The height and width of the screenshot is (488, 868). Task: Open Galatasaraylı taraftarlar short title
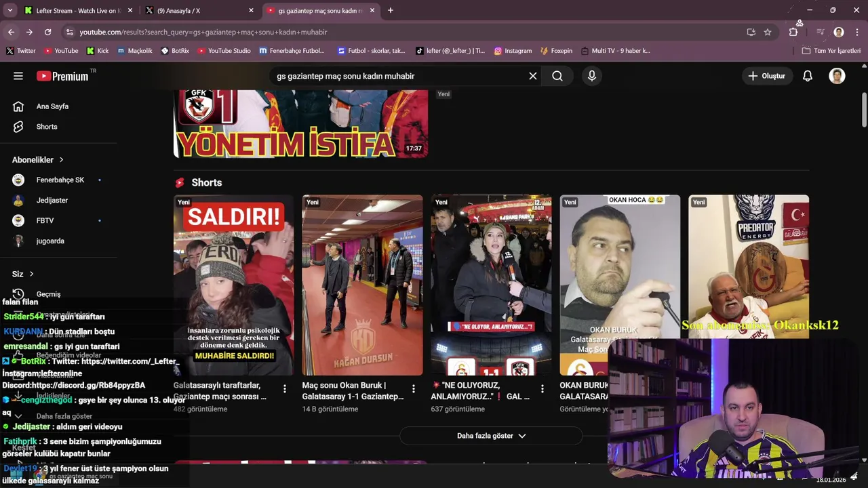tap(220, 390)
